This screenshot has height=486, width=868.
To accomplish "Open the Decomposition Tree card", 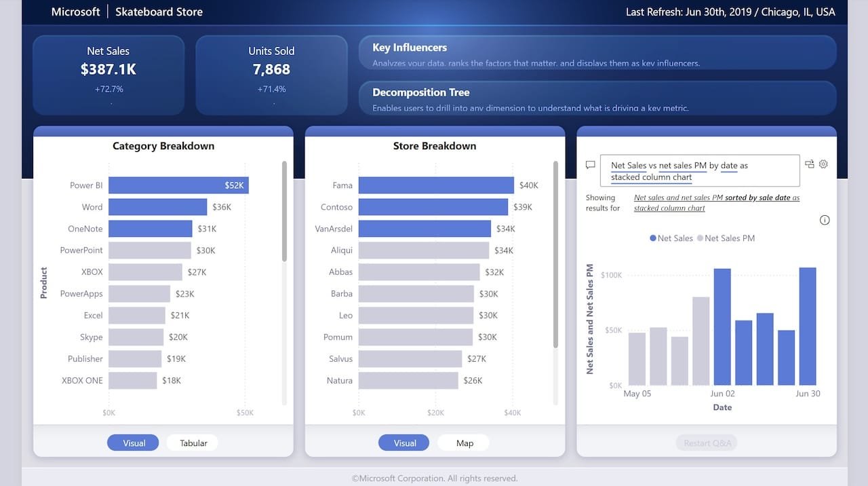I will coord(597,98).
